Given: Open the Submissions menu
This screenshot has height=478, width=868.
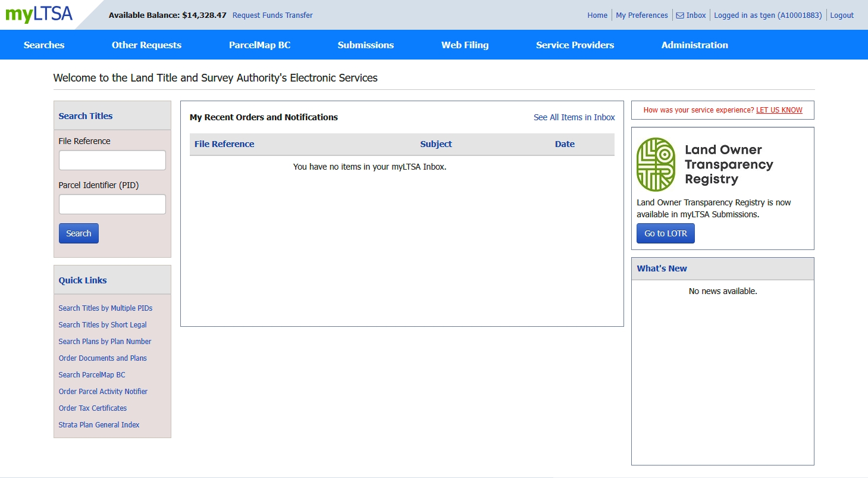Looking at the screenshot, I should click(366, 45).
